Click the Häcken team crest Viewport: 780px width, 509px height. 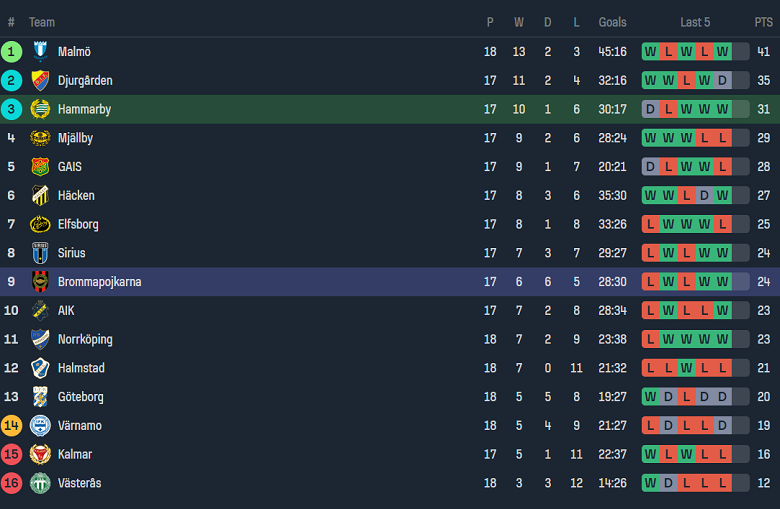point(40,196)
